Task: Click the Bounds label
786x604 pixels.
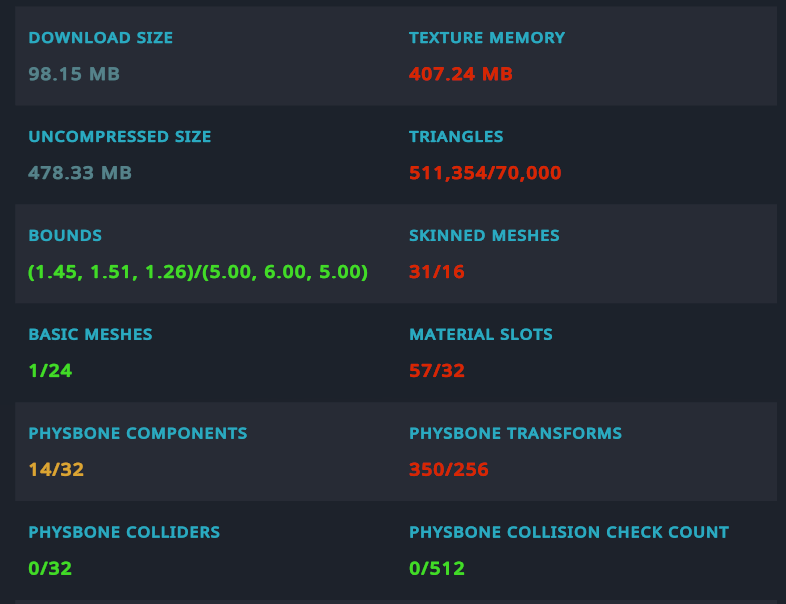Action: coord(65,235)
